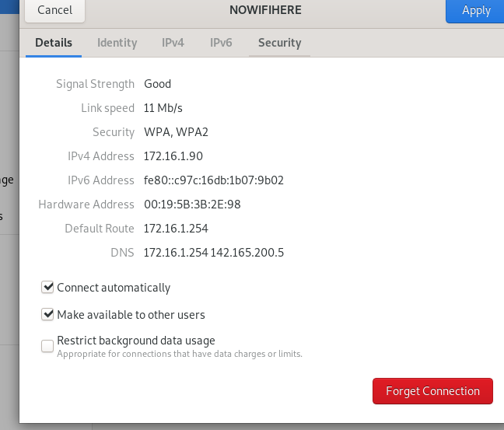This screenshot has width=504, height=430.
Task: Click the IPv6 address value
Action: pos(214,180)
